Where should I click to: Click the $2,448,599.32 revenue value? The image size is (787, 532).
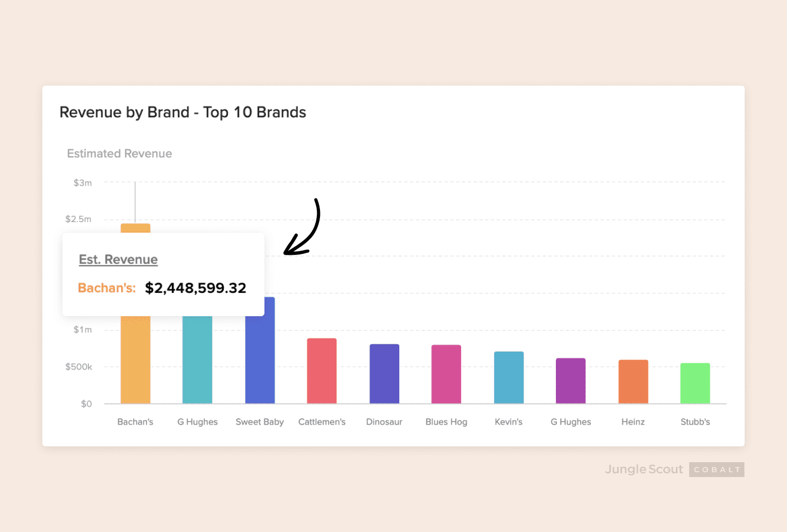point(196,288)
